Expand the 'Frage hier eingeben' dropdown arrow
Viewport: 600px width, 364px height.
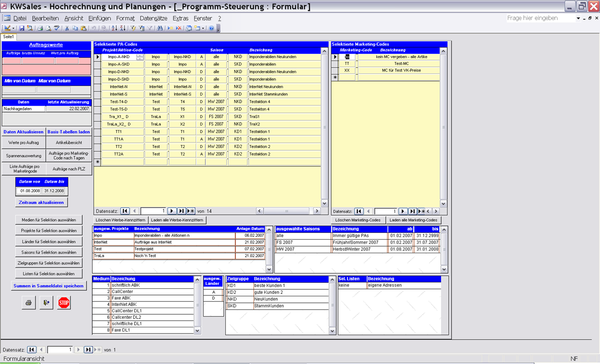point(578,18)
